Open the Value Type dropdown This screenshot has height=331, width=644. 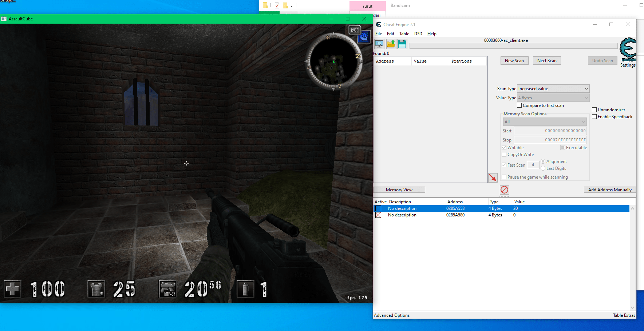pyautogui.click(x=553, y=98)
